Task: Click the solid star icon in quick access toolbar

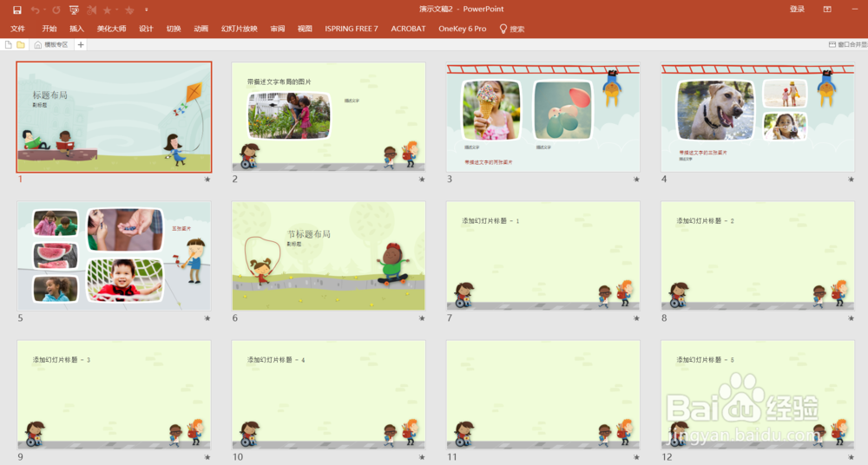Action: click(108, 10)
